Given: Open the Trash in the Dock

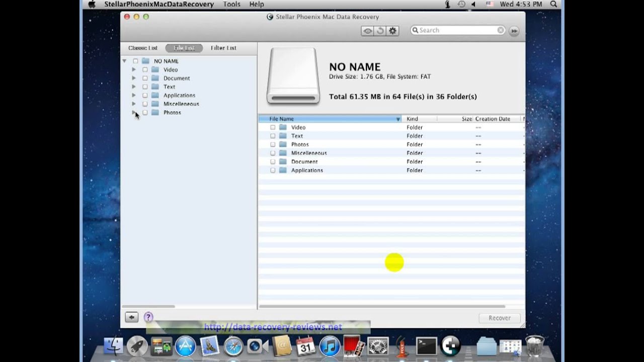Looking at the screenshot, I should [535, 346].
